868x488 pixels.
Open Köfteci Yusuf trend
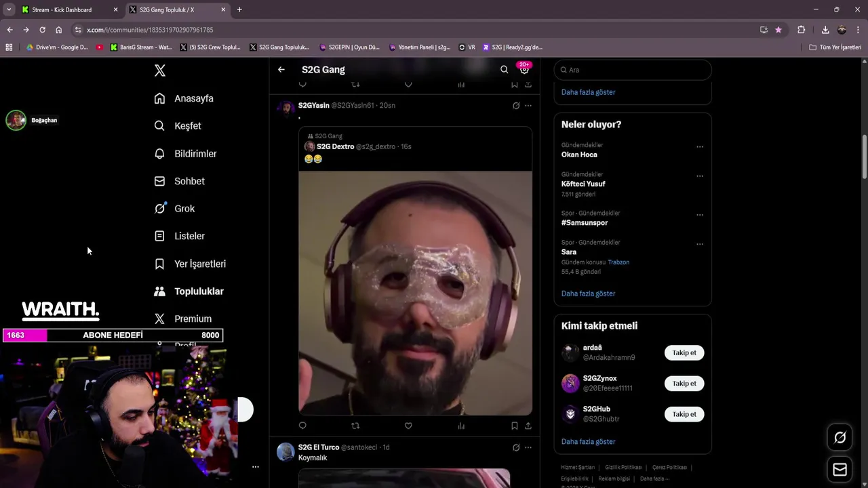[x=583, y=184]
